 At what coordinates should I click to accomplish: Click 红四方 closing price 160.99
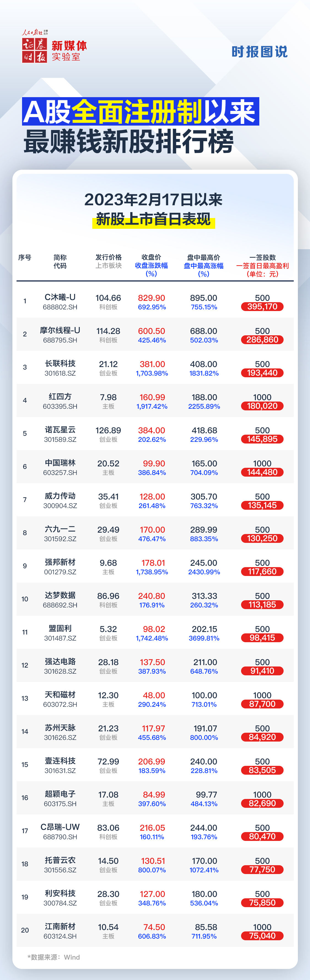[152, 397]
